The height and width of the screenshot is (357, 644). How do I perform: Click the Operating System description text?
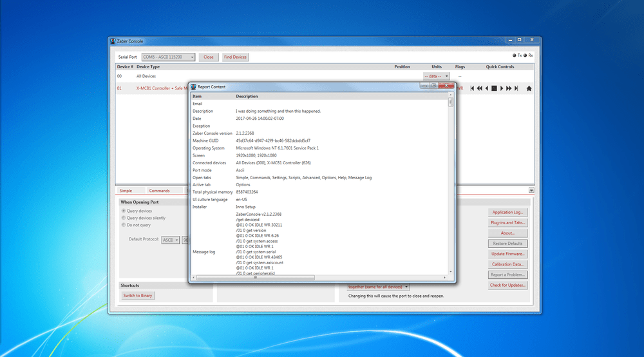(x=277, y=148)
